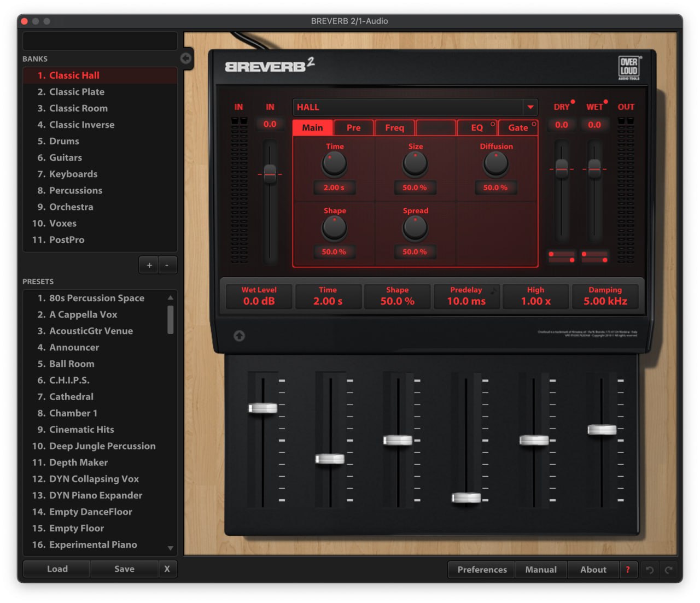
Task: Open Preferences
Action: point(482,570)
